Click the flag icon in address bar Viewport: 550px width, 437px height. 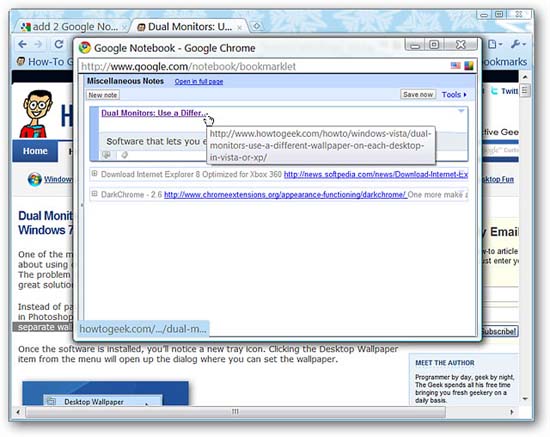click(x=455, y=66)
